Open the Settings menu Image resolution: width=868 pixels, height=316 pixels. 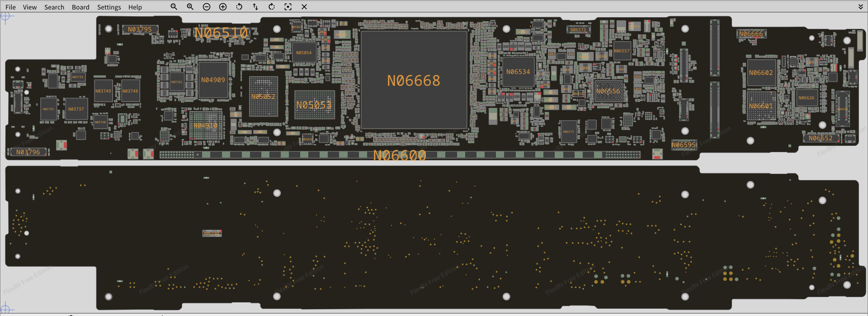click(x=109, y=7)
